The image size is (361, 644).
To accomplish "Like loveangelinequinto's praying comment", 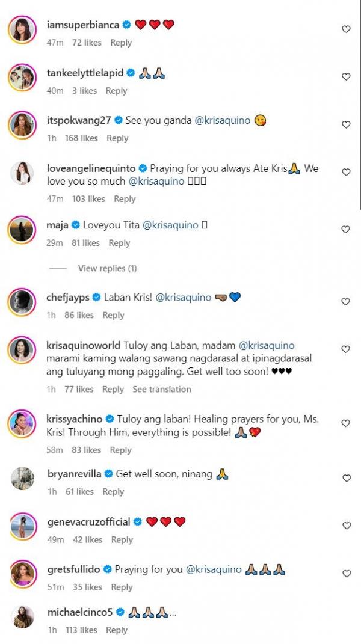I will point(346,173).
